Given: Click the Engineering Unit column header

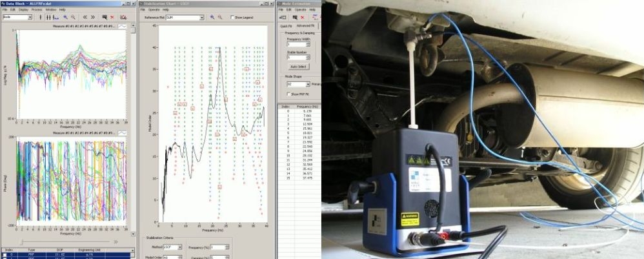Looking at the screenshot, I should click(x=91, y=249).
